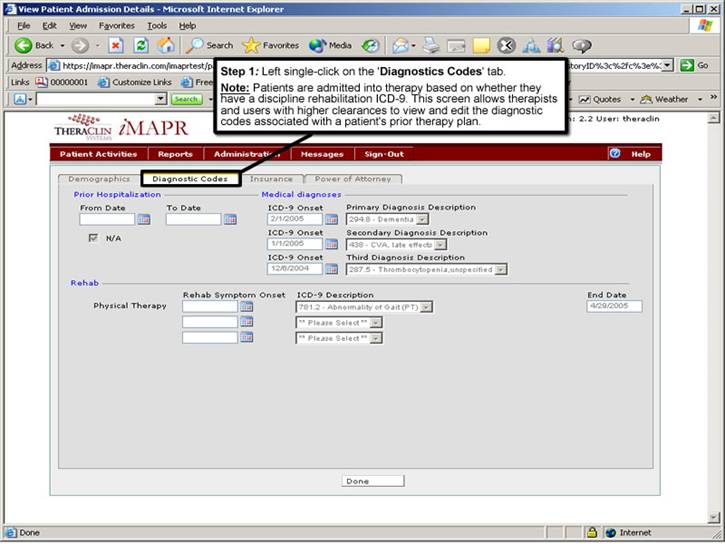This screenshot has width=725, height=544.
Task: Switch to the Power of Attorney tab
Action: [x=353, y=179]
